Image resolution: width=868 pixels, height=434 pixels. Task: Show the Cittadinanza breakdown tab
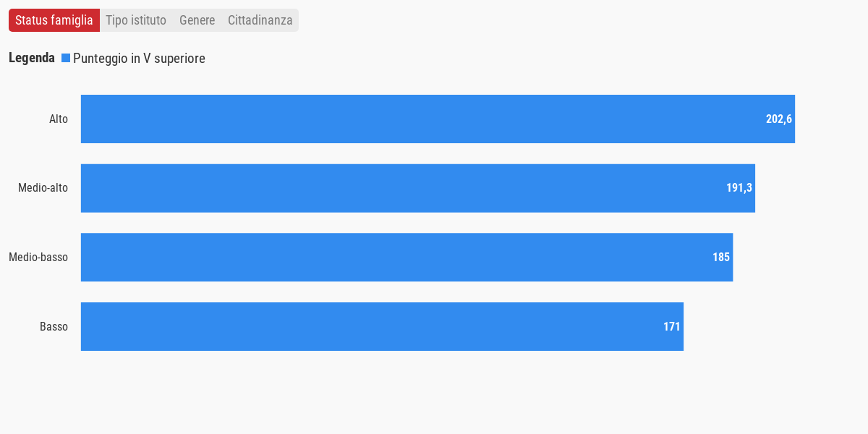point(260,20)
